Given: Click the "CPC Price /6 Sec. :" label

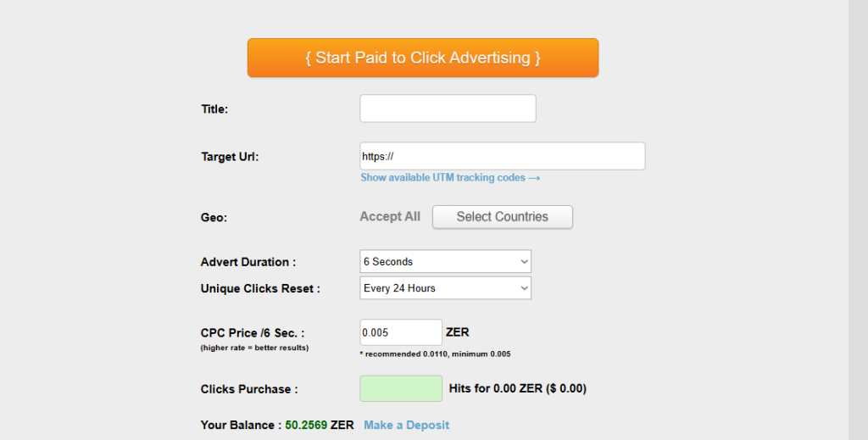Looking at the screenshot, I should coord(252,333).
